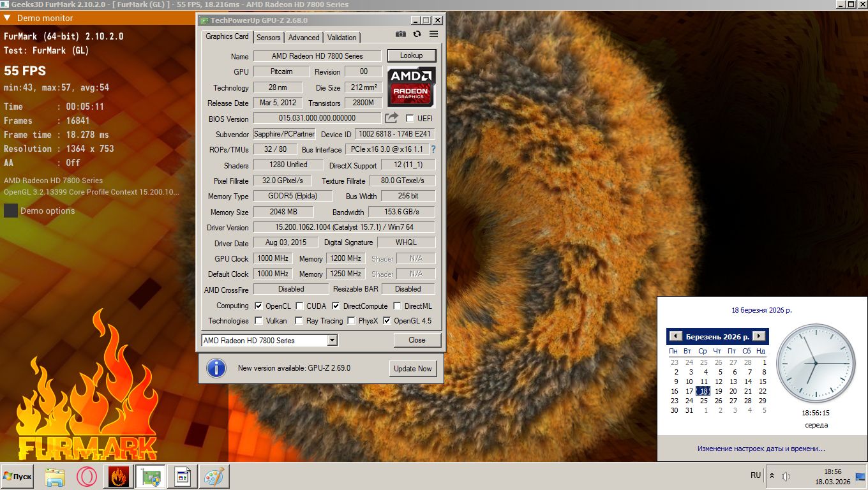Open the Paint palette icon in the taskbar
This screenshot has width=868, height=490.
tap(214, 477)
